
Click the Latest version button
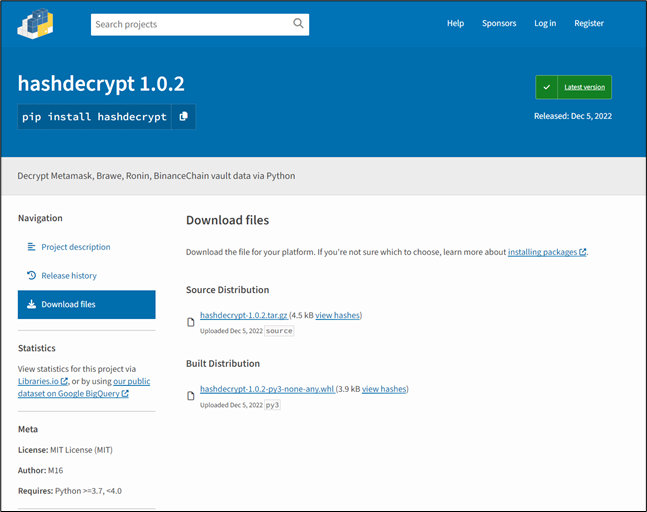574,87
